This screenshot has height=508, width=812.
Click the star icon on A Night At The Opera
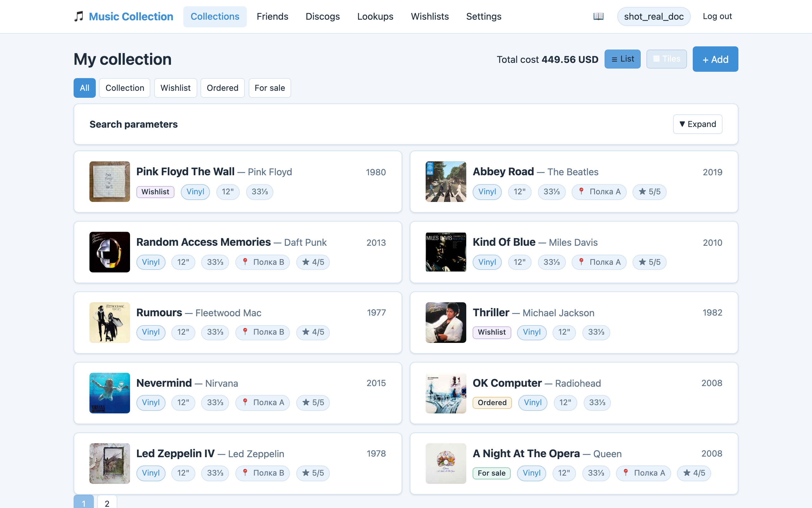tap(687, 473)
